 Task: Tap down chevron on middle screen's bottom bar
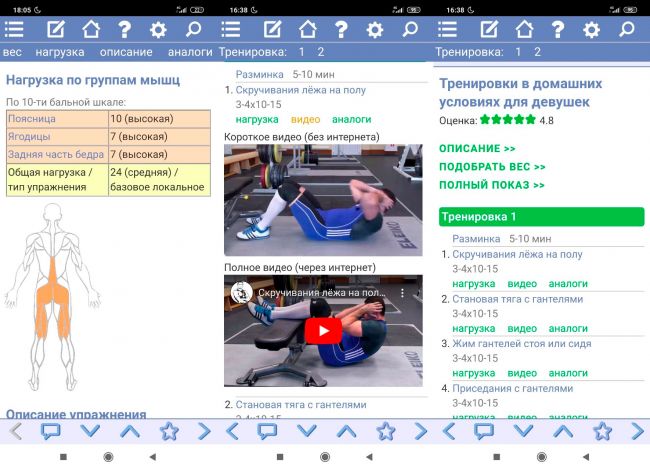307,431
